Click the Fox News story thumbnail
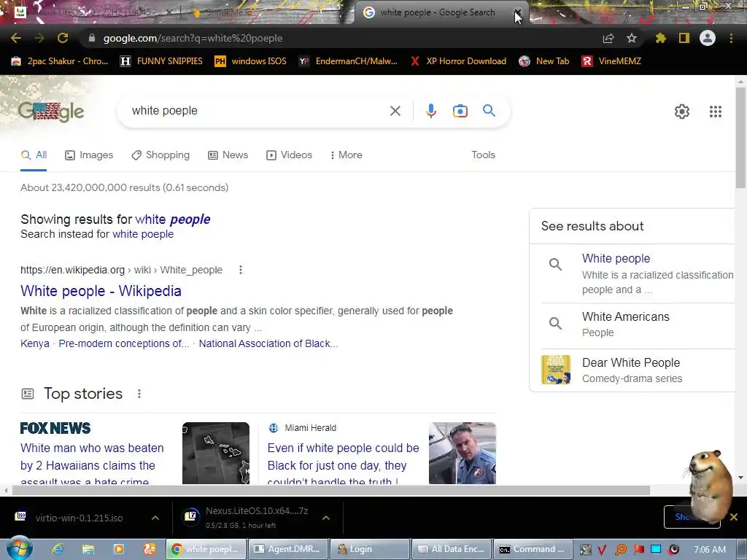747x560 pixels. point(216,454)
